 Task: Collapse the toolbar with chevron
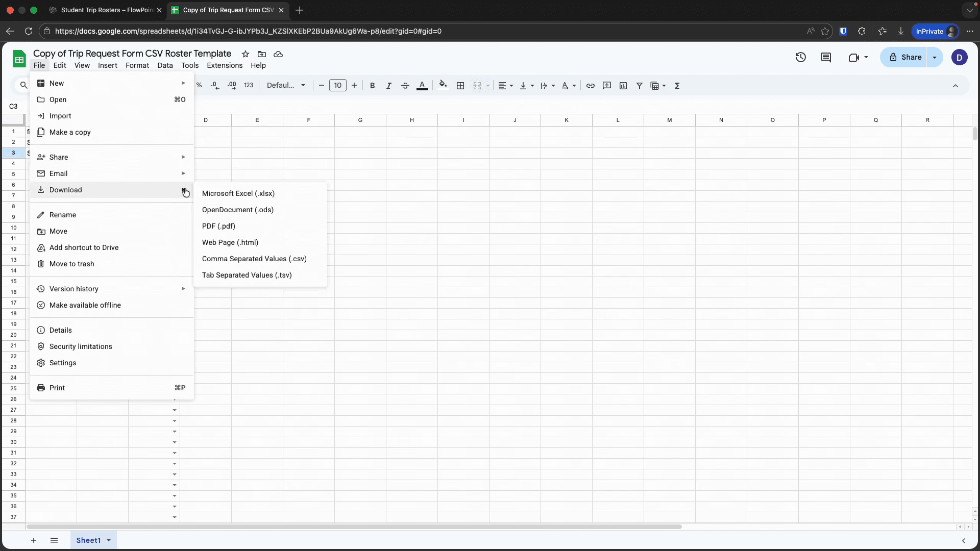pyautogui.click(x=955, y=86)
